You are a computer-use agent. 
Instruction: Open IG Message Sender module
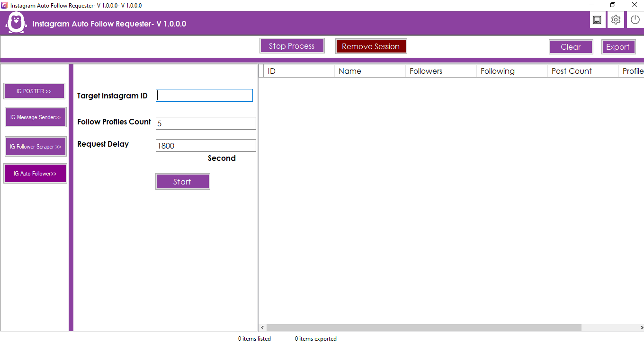(x=36, y=117)
